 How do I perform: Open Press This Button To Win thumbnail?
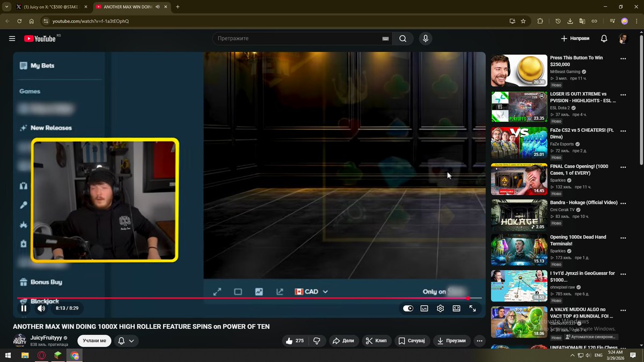click(519, 70)
